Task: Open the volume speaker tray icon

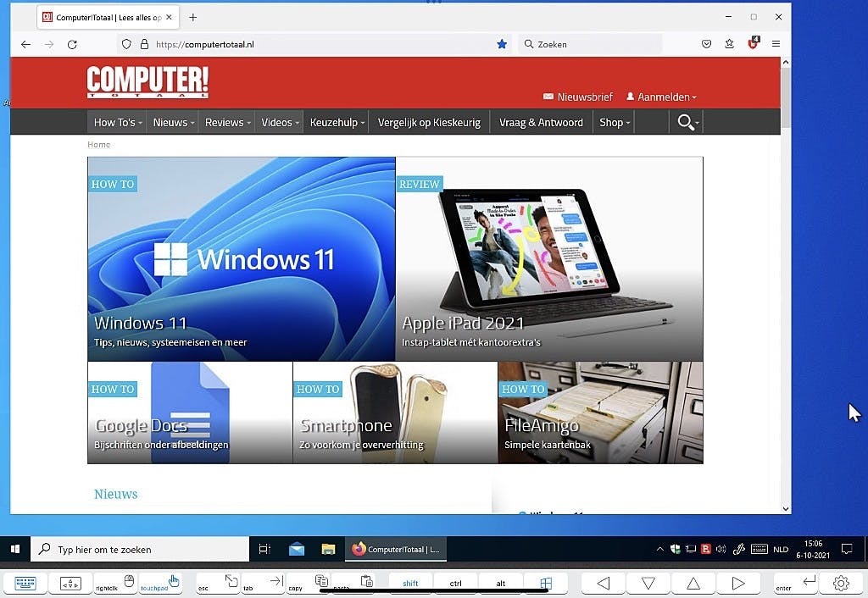Action: 721,550
